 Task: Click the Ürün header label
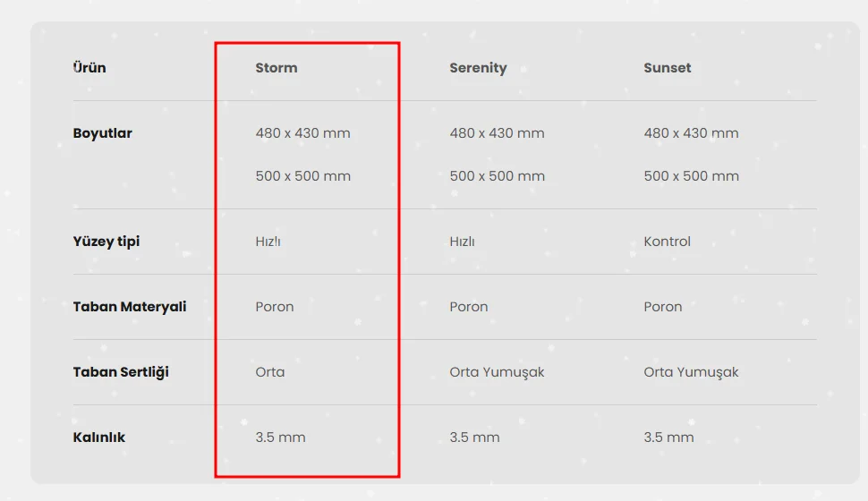point(89,68)
